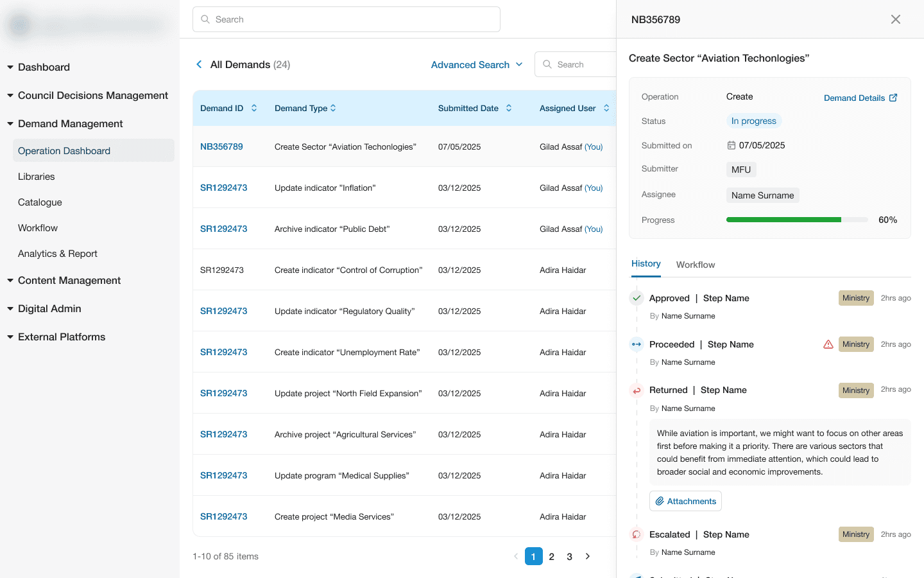Image resolution: width=924 pixels, height=578 pixels.
Task: Click the Ministry tag on the Approved row
Action: [x=856, y=298]
